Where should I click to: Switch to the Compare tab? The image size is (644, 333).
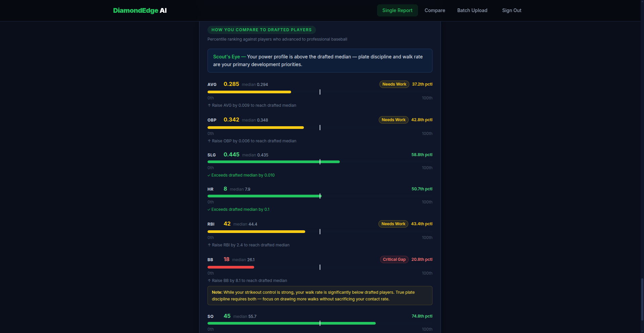(x=434, y=10)
